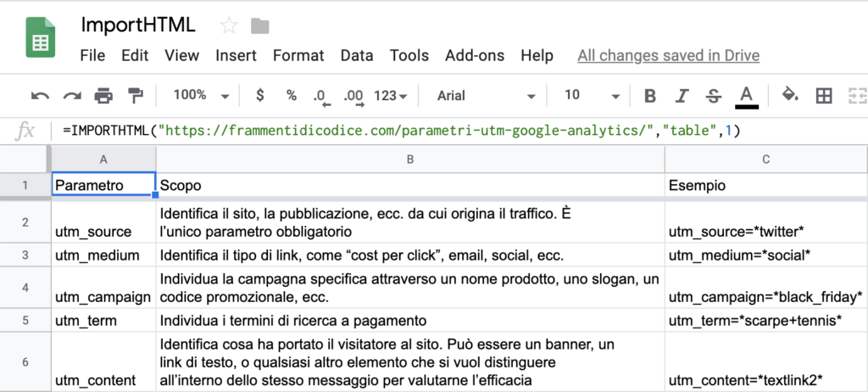
Task: Open the text color picker
Action: pos(747,97)
